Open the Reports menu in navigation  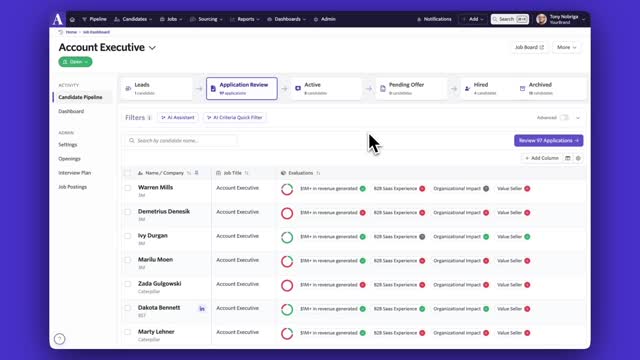(x=245, y=19)
